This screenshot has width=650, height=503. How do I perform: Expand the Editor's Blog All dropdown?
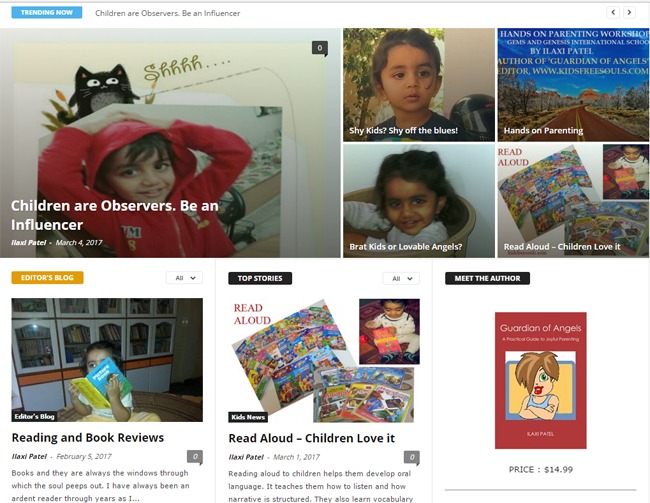pyautogui.click(x=184, y=278)
